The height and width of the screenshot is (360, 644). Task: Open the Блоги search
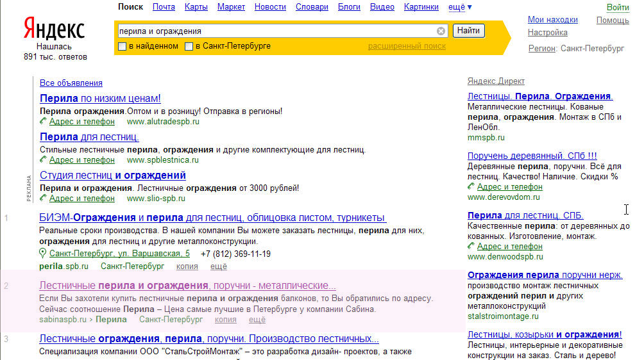click(349, 7)
